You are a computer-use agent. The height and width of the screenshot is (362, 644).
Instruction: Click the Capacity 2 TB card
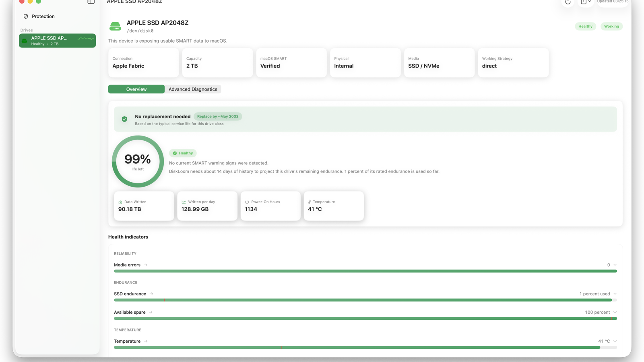(x=217, y=63)
